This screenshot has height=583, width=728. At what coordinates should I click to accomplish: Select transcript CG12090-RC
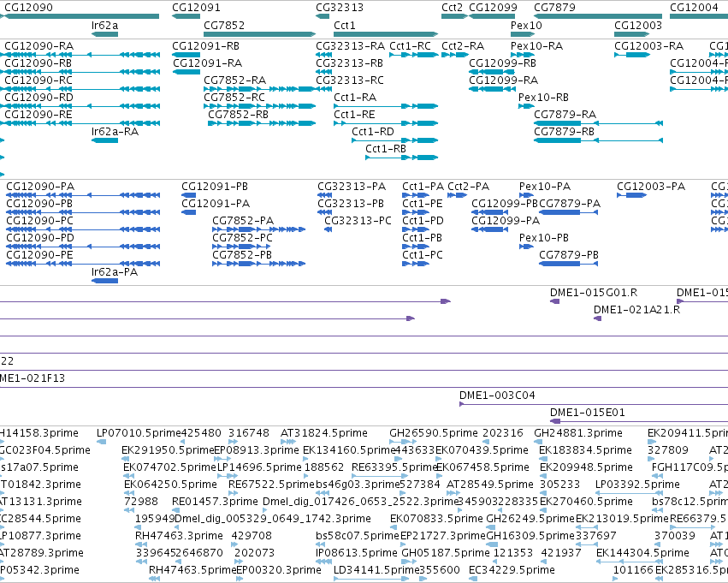(x=38, y=80)
